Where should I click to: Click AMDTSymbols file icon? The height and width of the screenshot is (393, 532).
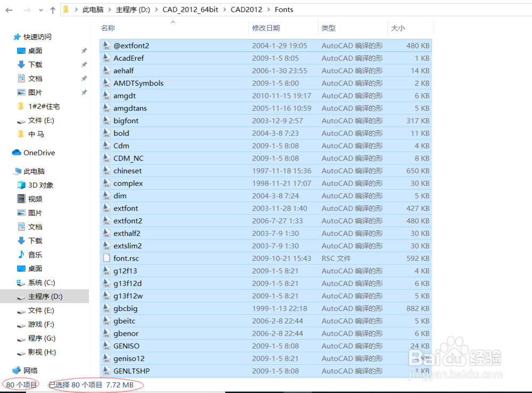tap(106, 83)
